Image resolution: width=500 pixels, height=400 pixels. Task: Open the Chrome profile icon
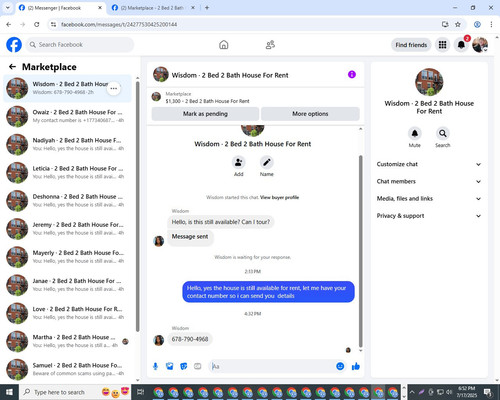(477, 24)
